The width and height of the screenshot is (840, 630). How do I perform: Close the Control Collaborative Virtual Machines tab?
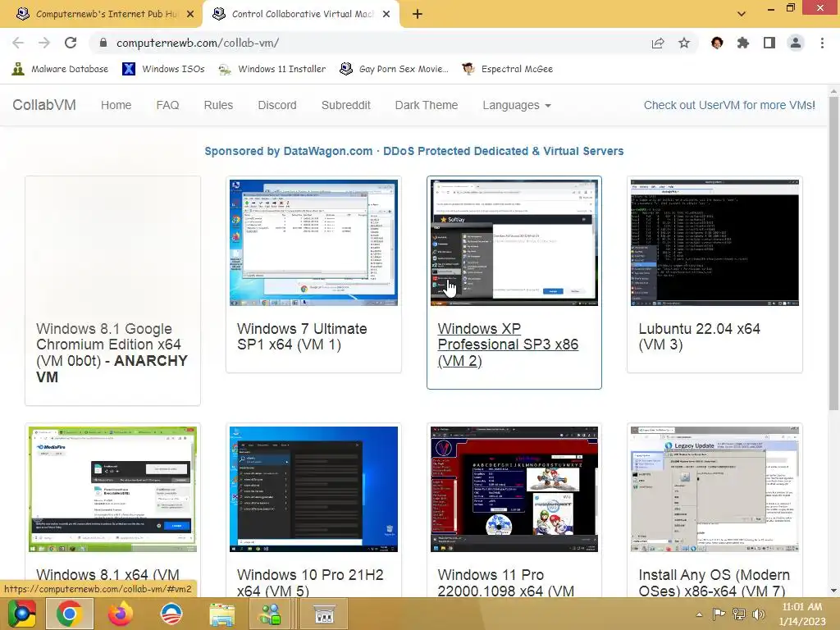click(386, 15)
